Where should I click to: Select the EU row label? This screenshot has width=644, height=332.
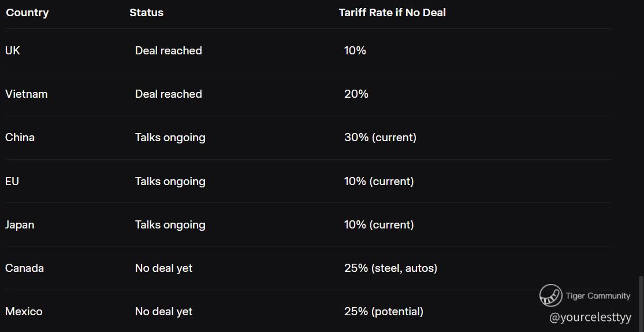pyautogui.click(x=12, y=182)
